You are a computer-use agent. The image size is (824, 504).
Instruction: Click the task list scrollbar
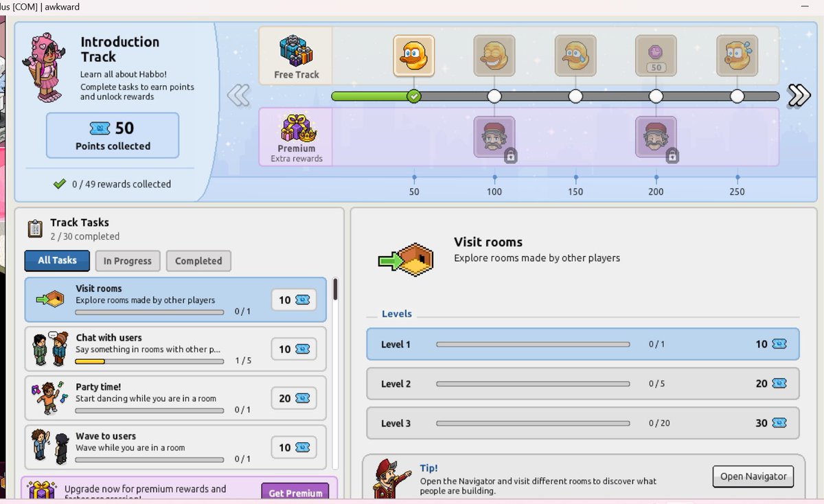tap(335, 289)
